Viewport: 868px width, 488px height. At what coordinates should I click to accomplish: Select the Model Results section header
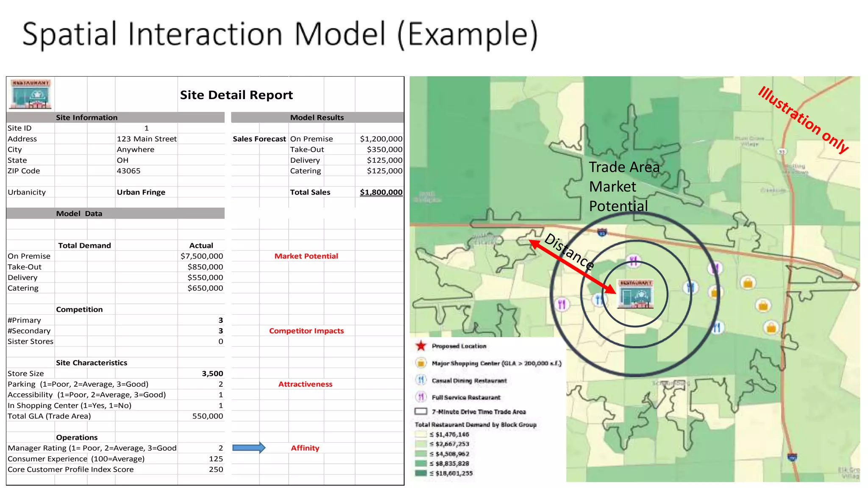(x=317, y=117)
